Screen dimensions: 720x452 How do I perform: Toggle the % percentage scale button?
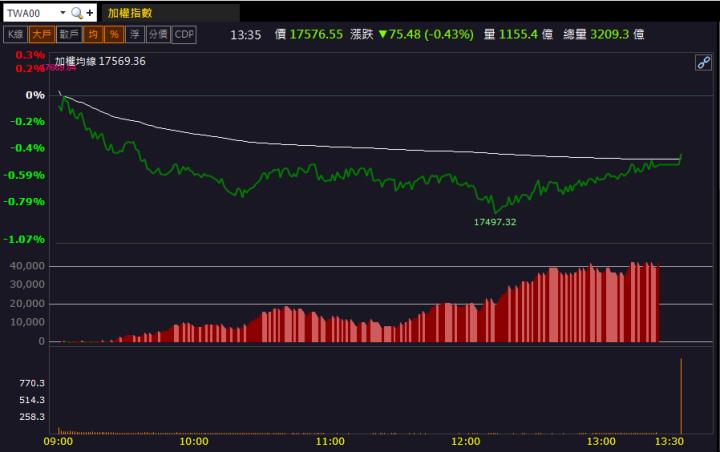pos(113,34)
